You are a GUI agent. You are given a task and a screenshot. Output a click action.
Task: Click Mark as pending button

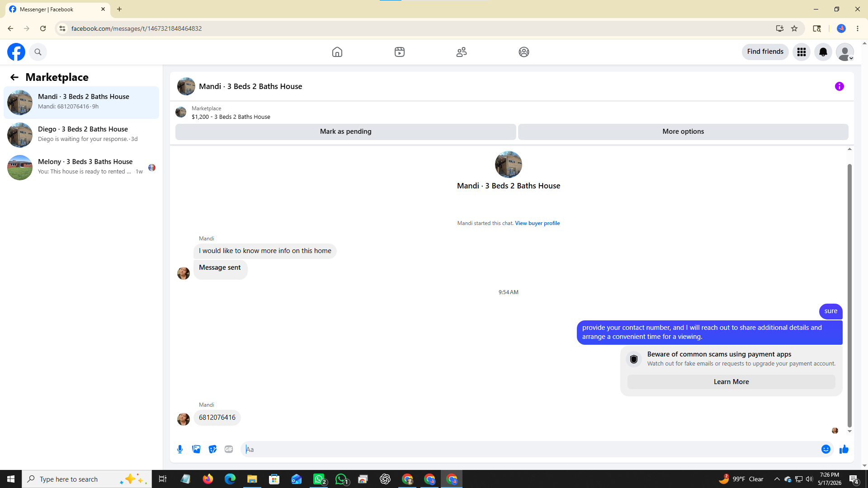pyautogui.click(x=346, y=131)
